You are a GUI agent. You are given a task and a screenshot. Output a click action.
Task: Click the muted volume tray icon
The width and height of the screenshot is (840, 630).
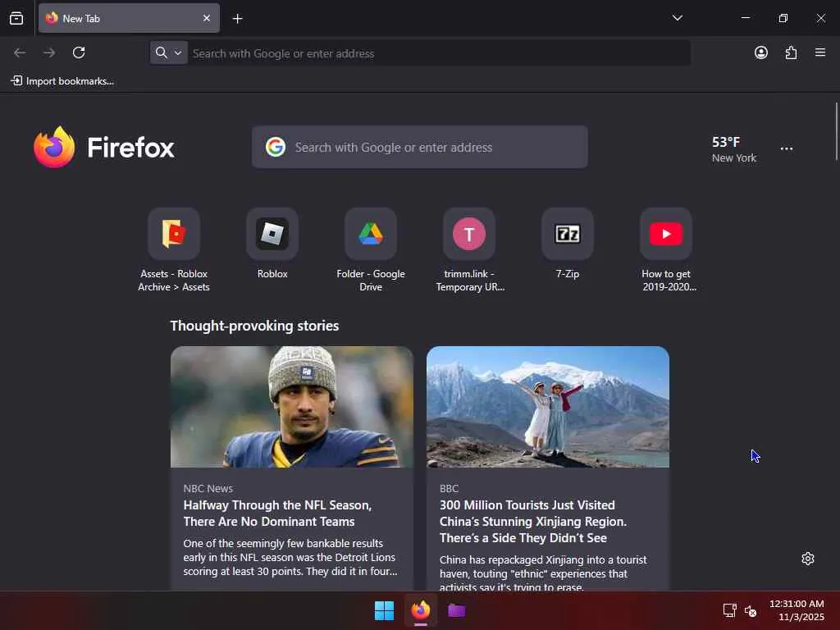click(x=751, y=610)
